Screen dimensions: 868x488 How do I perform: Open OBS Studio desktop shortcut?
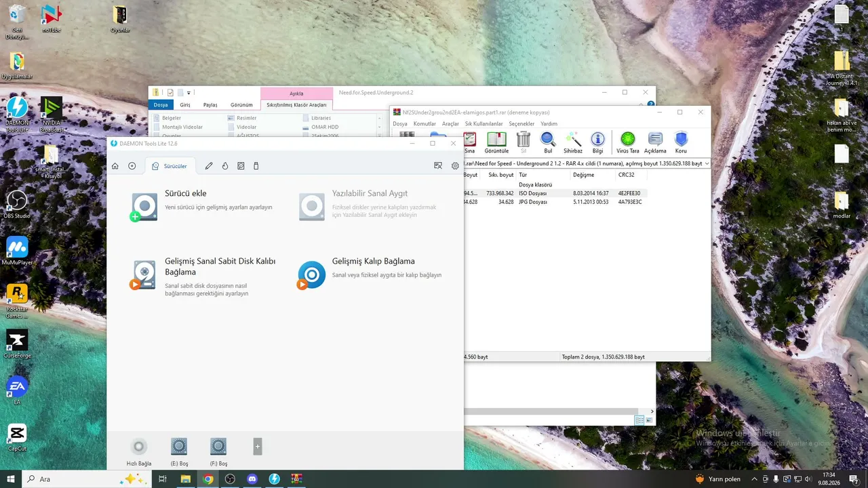click(17, 204)
